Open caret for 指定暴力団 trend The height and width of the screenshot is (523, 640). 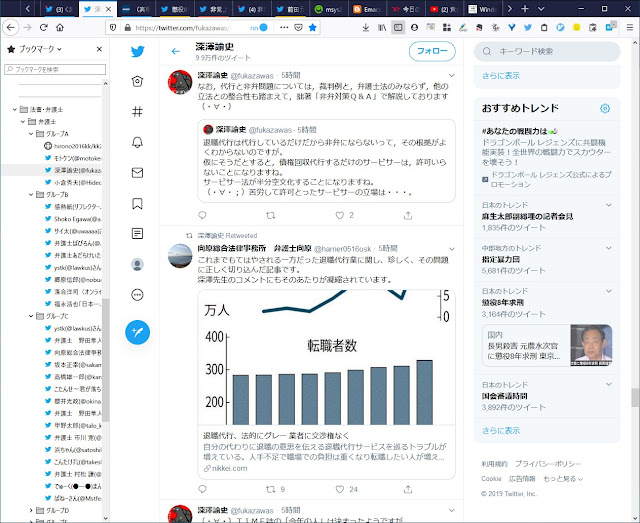tap(609, 248)
